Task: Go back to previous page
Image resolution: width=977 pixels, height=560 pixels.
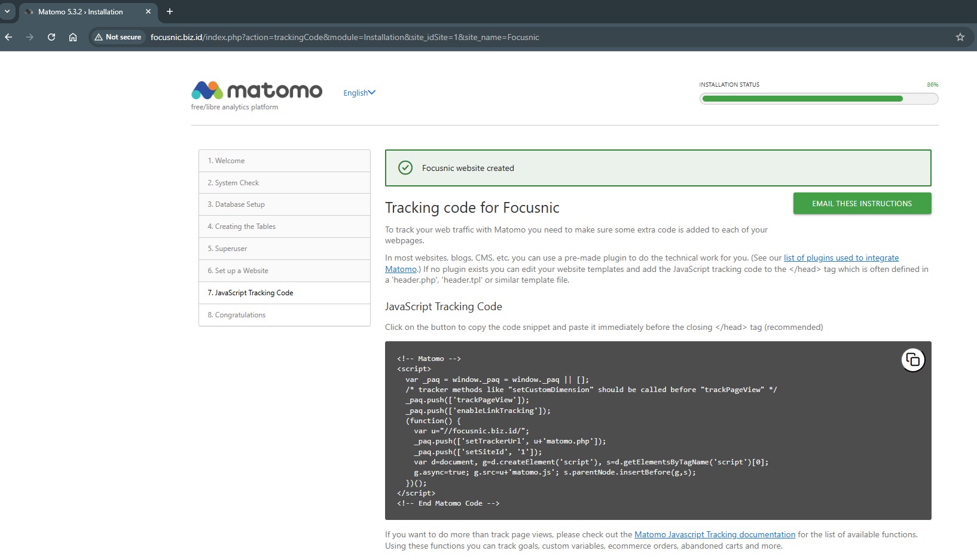Action: tap(8, 37)
